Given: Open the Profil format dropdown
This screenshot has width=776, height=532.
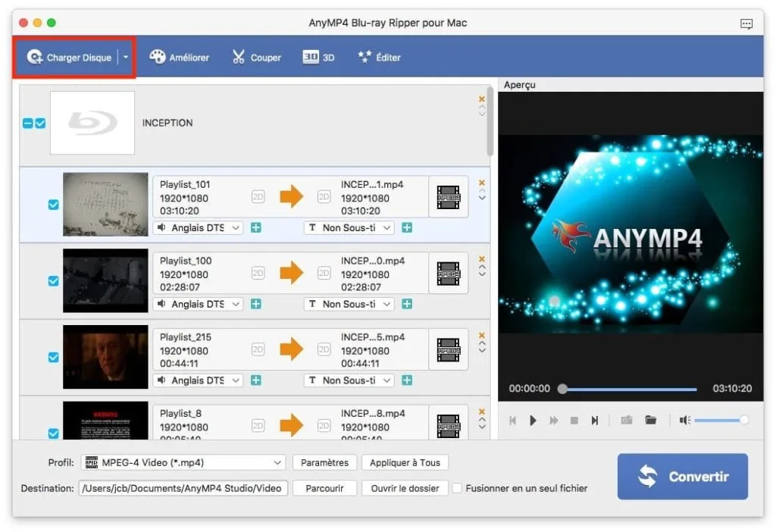Looking at the screenshot, I should 183,462.
